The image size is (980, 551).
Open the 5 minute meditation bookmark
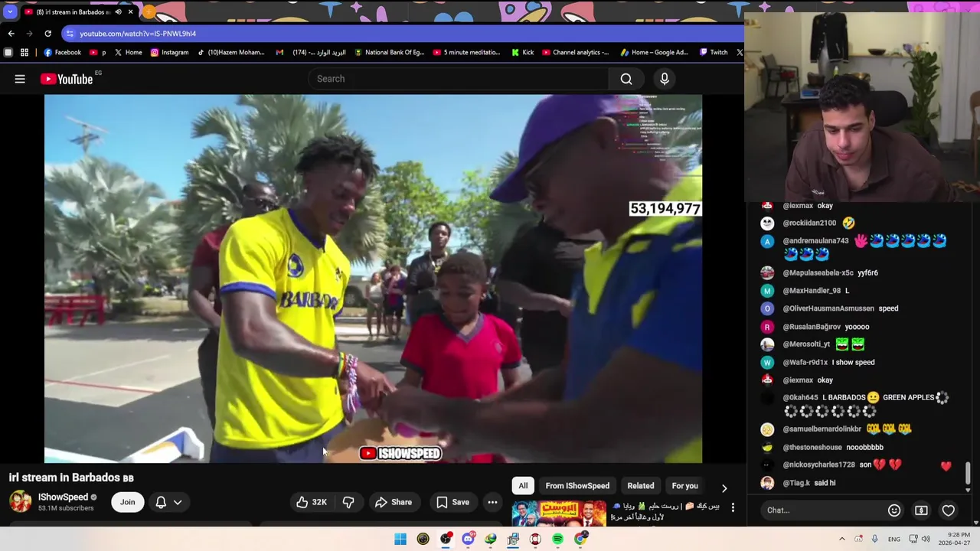click(466, 52)
